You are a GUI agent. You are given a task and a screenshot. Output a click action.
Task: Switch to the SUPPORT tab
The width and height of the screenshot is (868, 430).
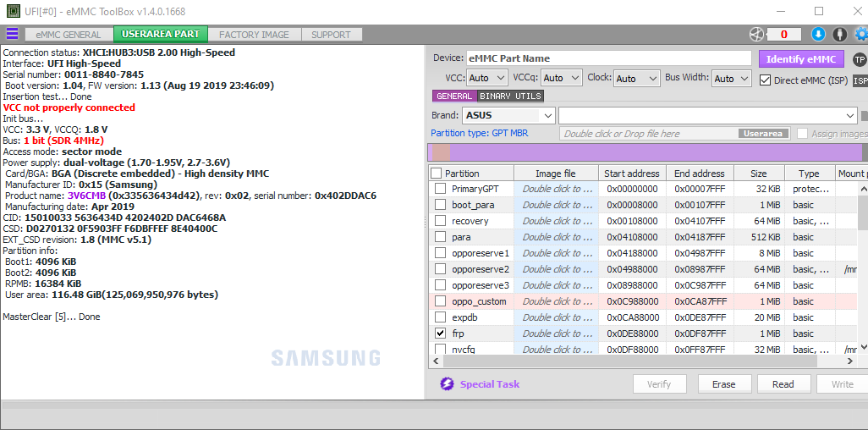point(331,35)
